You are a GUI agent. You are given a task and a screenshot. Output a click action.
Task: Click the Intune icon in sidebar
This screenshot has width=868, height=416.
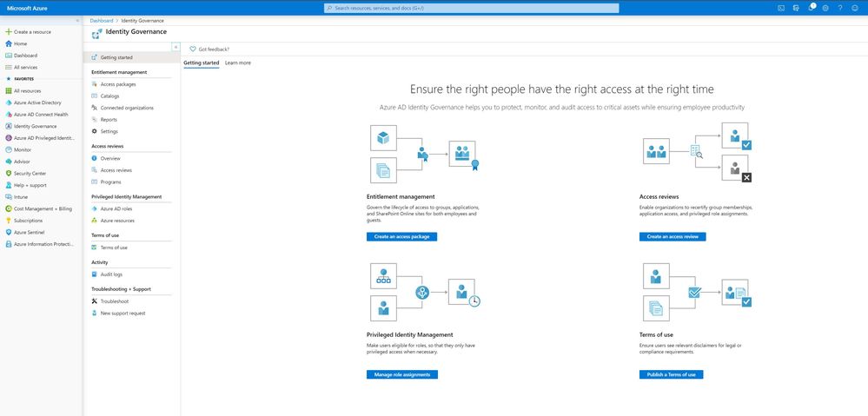(x=9, y=197)
